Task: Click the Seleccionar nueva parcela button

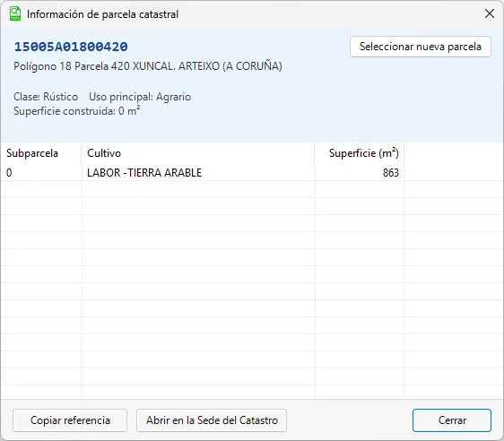Action: click(420, 47)
